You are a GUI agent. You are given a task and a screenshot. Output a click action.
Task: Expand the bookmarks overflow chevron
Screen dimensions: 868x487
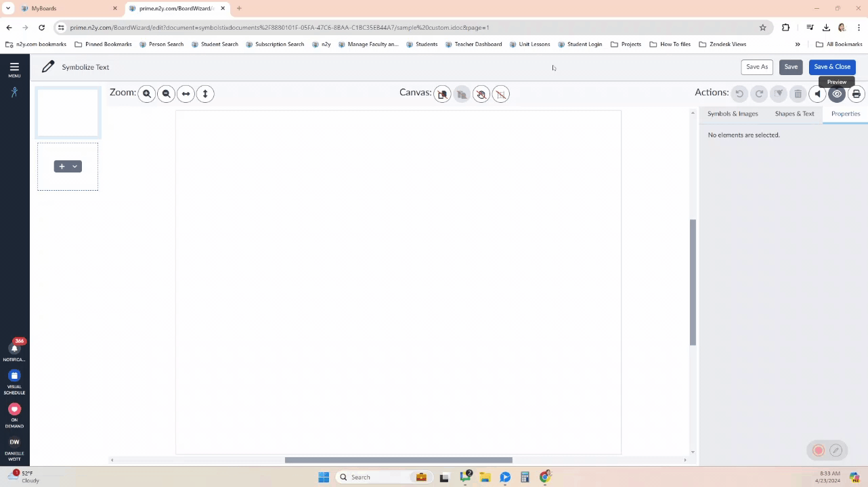click(x=798, y=45)
